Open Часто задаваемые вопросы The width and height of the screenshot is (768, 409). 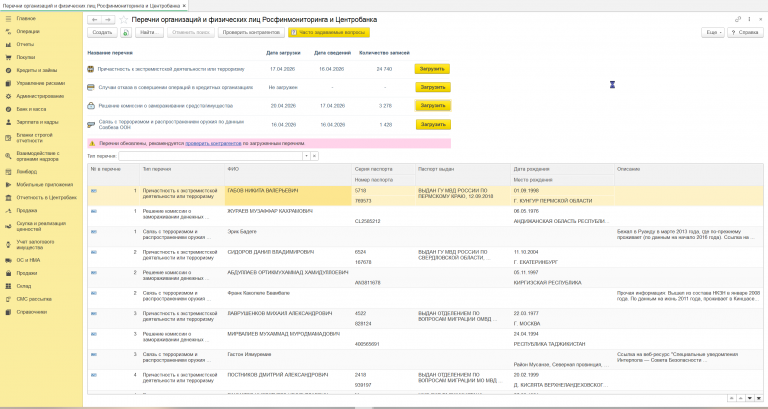coord(329,32)
